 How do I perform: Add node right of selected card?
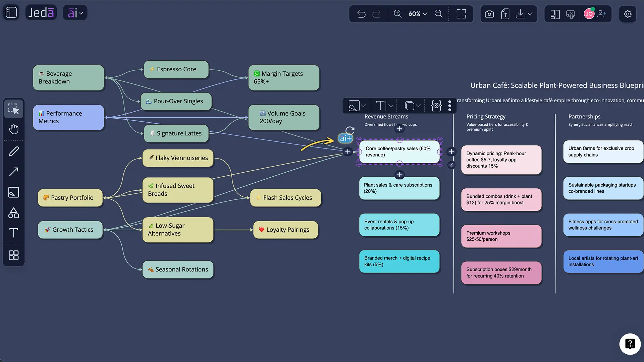point(451,152)
